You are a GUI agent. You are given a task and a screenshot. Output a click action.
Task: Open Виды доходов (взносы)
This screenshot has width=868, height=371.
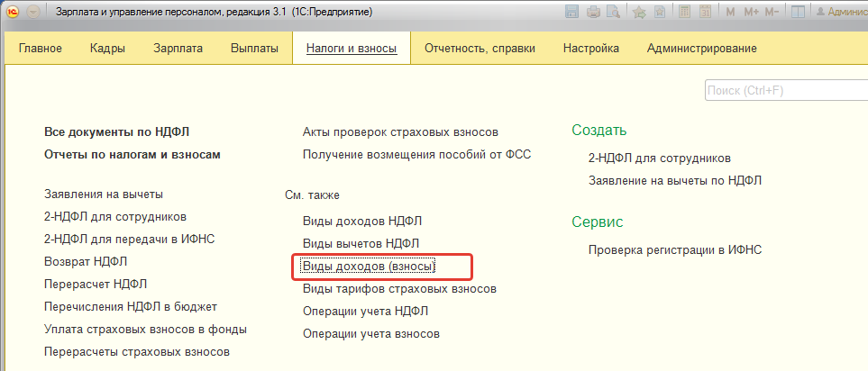(x=370, y=266)
